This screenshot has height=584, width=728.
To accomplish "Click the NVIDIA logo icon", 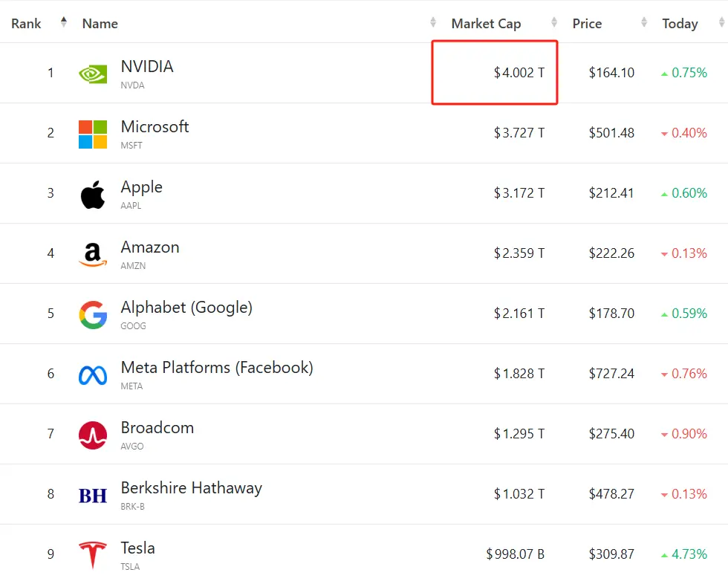I will [93, 74].
